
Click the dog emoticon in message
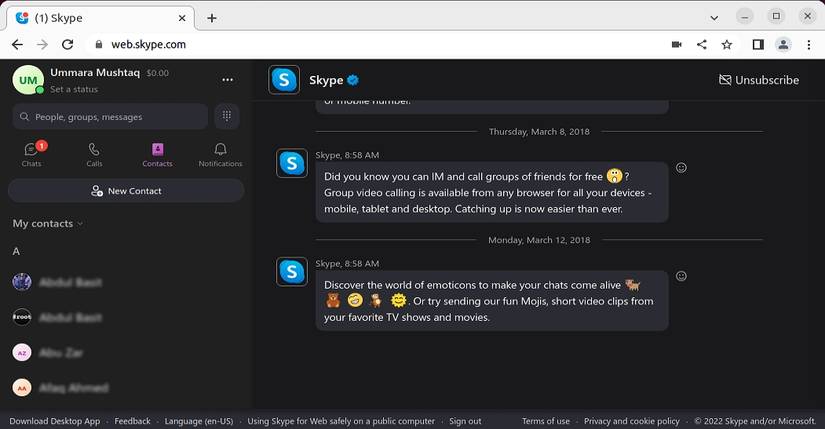[632, 285]
